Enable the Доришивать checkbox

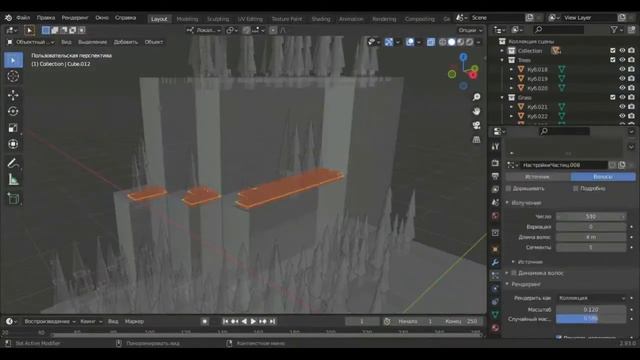(509, 189)
